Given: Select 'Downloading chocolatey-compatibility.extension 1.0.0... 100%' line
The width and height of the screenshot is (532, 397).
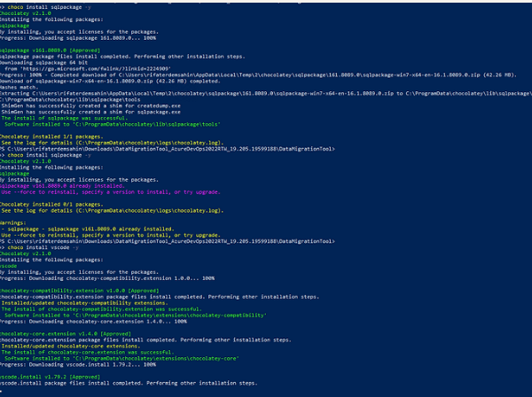Looking at the screenshot, I should click(x=107, y=278).
